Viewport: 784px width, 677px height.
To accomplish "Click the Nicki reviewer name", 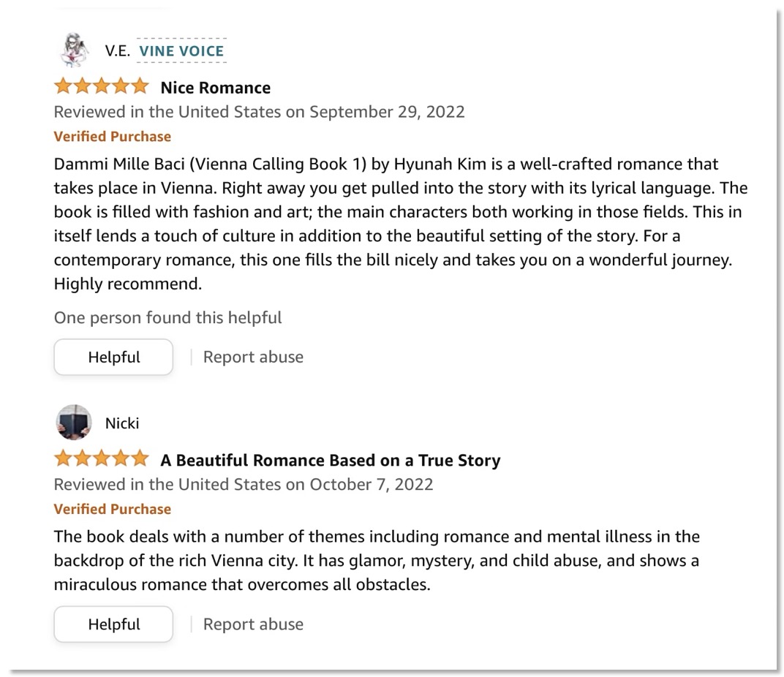I will click(122, 423).
